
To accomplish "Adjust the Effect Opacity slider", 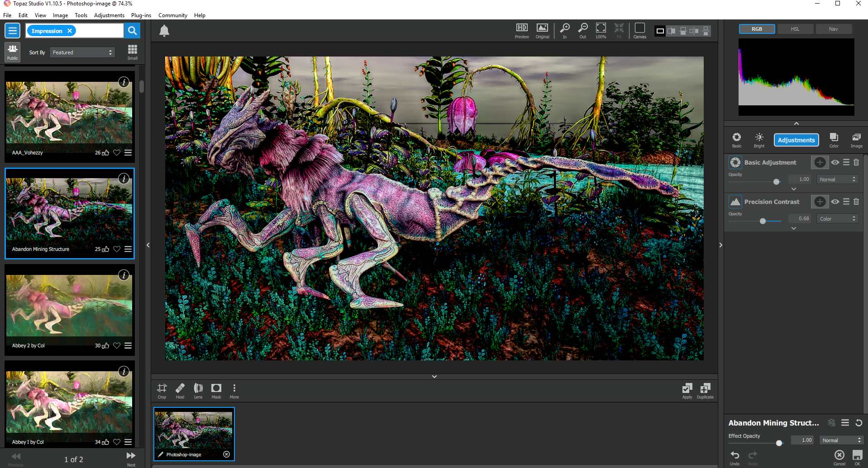I will 779,443.
